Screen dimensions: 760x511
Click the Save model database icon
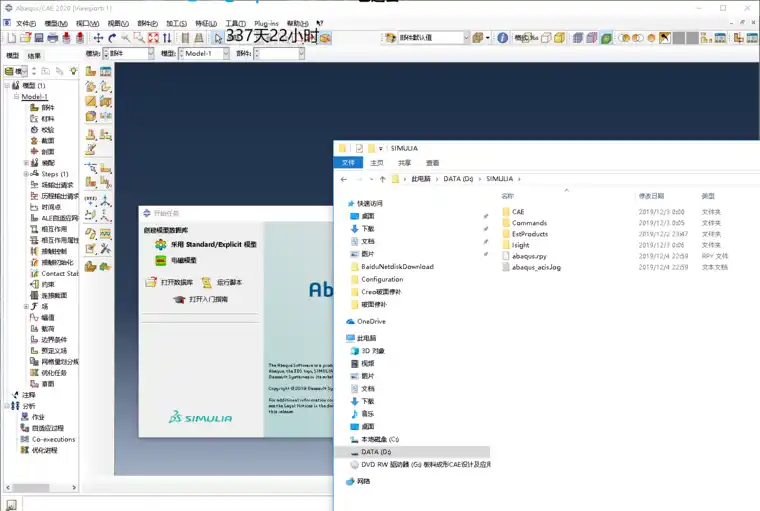point(39,38)
